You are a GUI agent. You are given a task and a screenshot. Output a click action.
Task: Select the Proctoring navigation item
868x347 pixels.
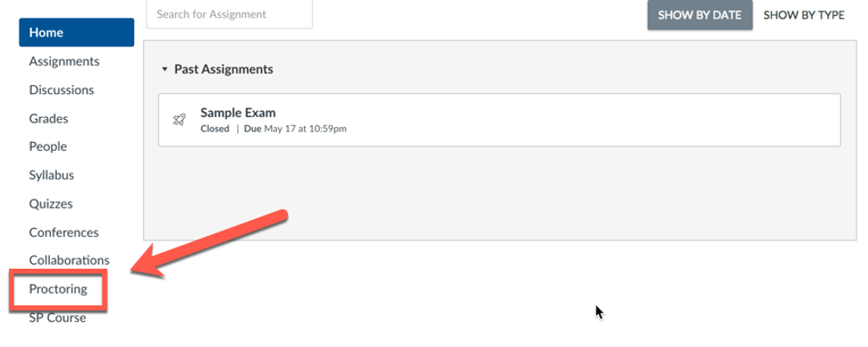(58, 289)
